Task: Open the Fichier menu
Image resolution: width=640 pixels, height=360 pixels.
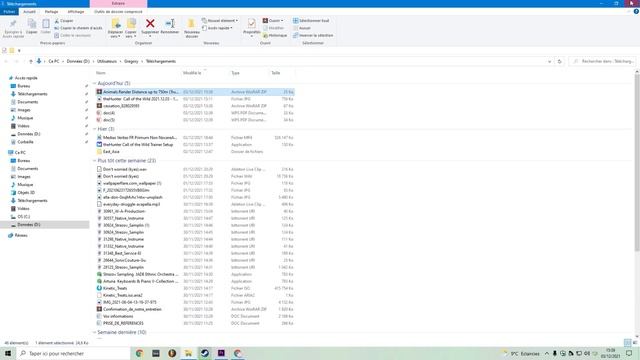Action: (x=9, y=12)
